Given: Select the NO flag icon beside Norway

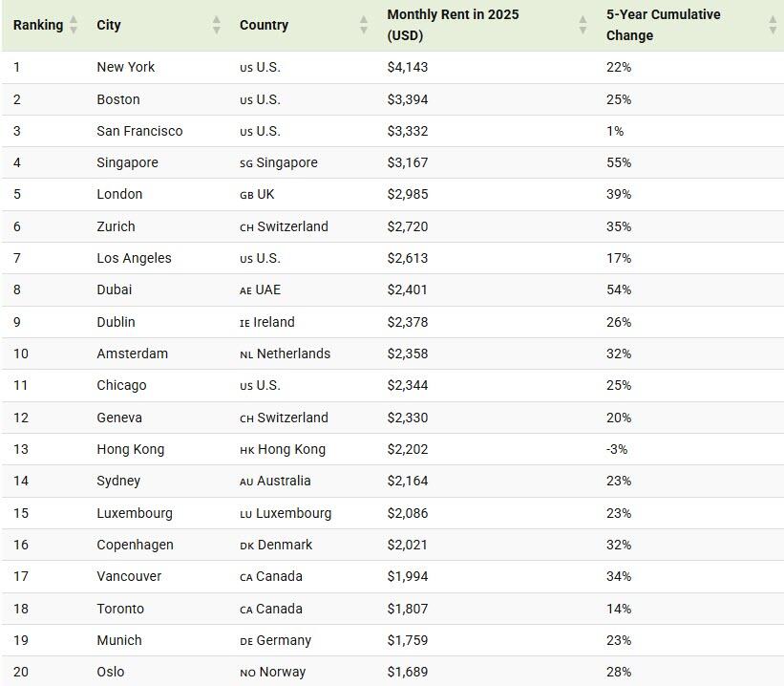Looking at the screenshot, I should (x=248, y=672).
